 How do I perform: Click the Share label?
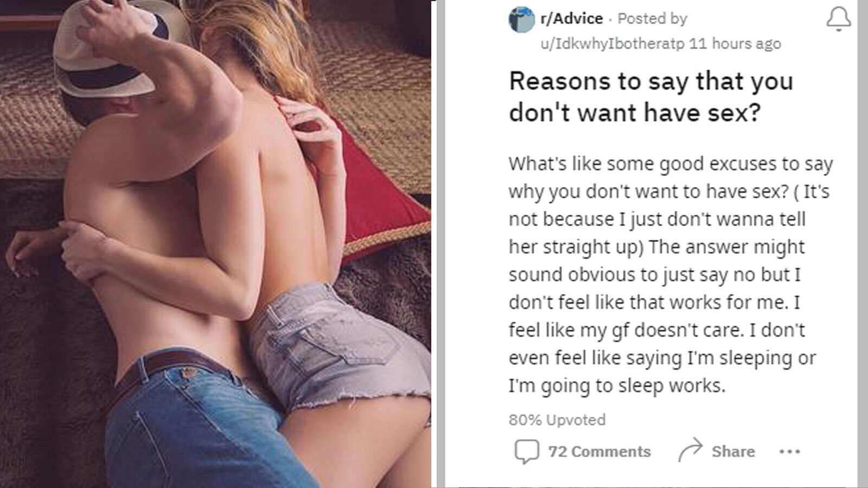733,452
